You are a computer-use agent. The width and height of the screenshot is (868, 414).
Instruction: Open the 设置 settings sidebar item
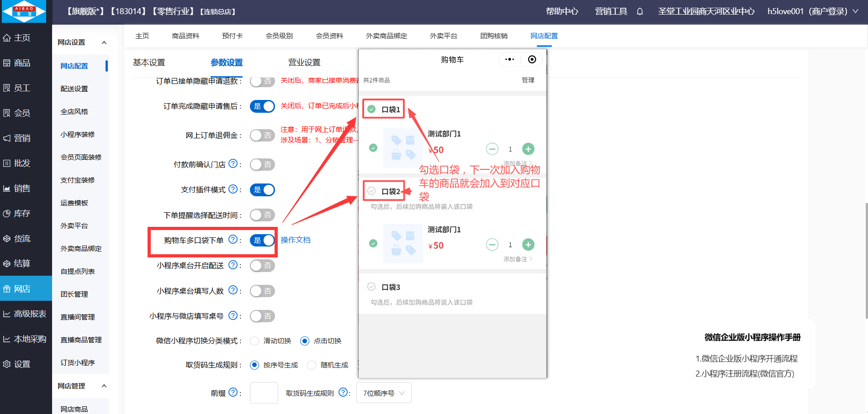click(x=22, y=364)
